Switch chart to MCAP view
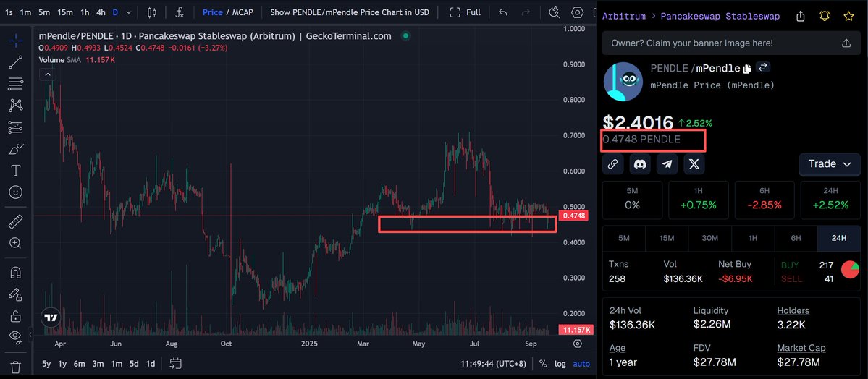This screenshot has width=868, height=379. pyautogui.click(x=243, y=12)
